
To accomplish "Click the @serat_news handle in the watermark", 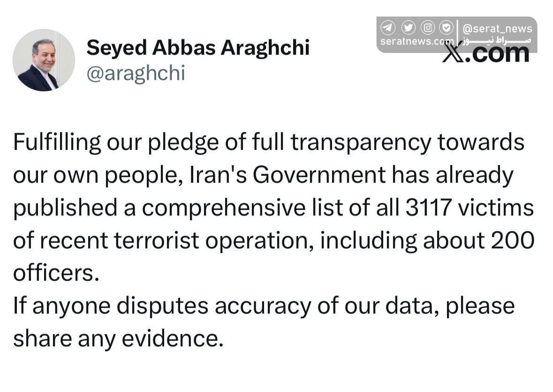I will 497,29.
